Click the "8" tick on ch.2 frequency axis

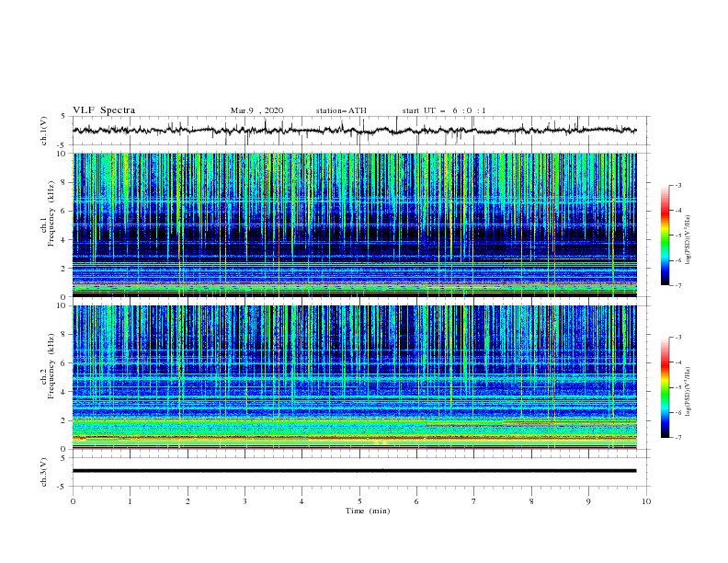tap(63, 335)
